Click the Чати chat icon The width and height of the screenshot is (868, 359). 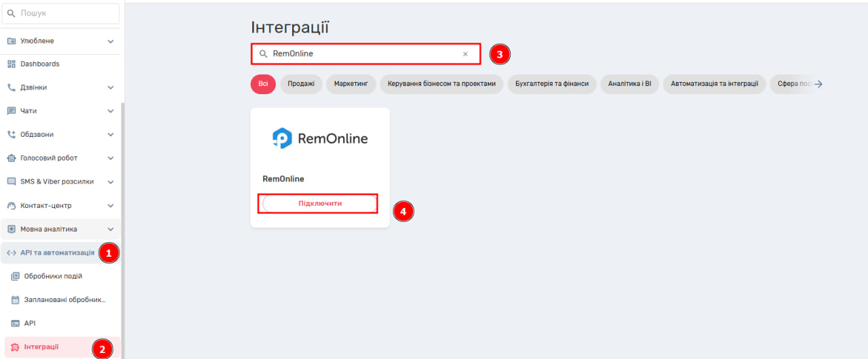(x=12, y=111)
